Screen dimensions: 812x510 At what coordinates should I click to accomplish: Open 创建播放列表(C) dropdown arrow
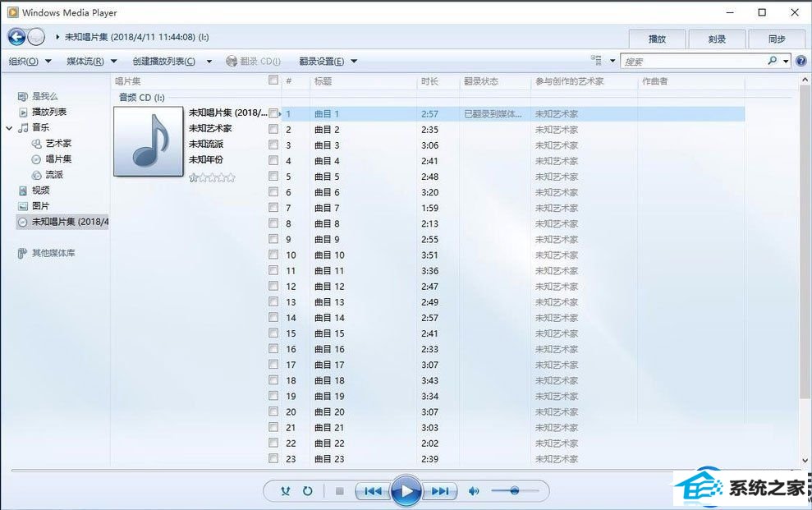(209, 61)
